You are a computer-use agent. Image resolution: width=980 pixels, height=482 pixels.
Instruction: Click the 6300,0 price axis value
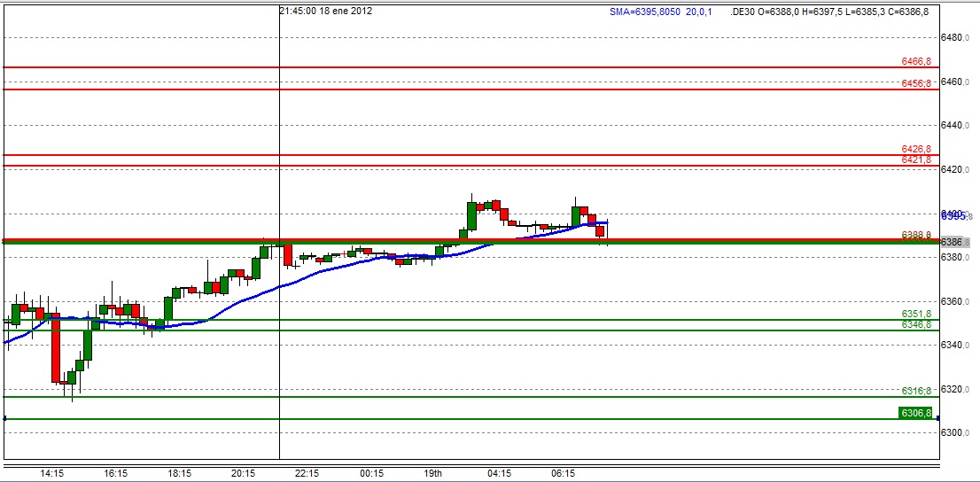[955, 432]
